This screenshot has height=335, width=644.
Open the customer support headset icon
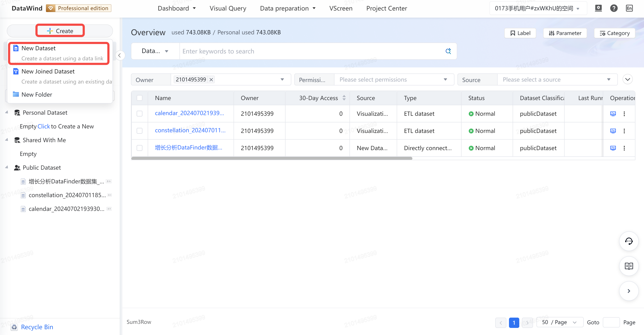tap(629, 241)
